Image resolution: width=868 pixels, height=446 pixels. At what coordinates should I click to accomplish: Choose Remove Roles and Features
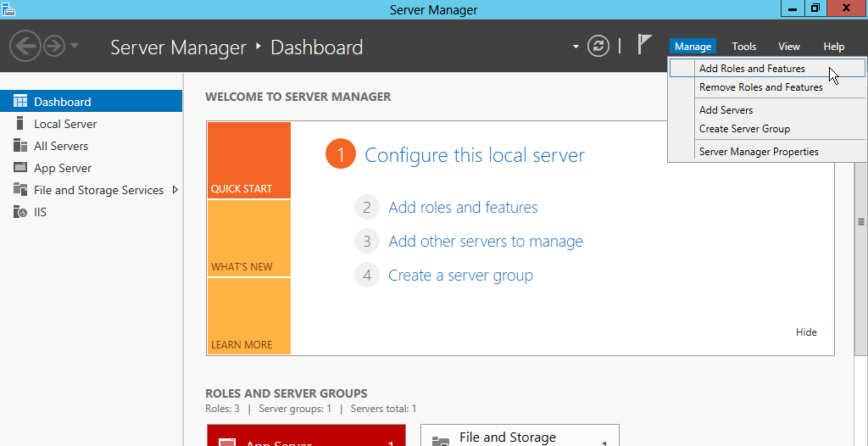coord(766,87)
